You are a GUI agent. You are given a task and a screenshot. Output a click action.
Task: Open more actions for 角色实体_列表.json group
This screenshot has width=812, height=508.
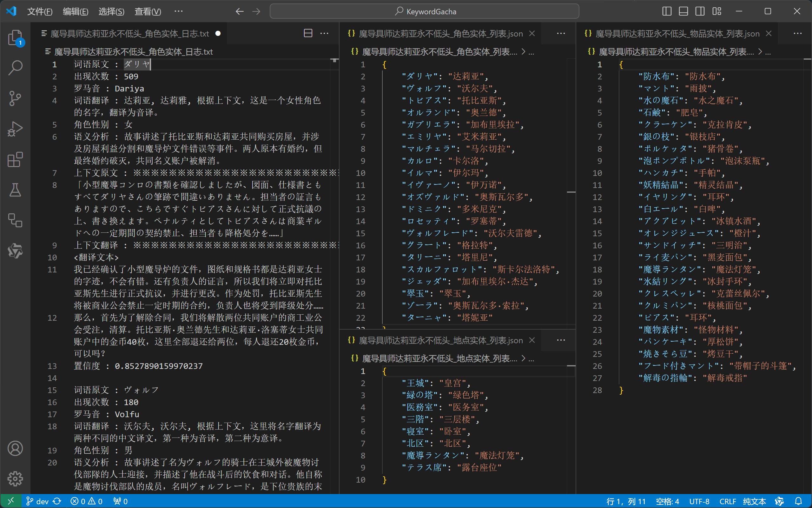click(561, 33)
